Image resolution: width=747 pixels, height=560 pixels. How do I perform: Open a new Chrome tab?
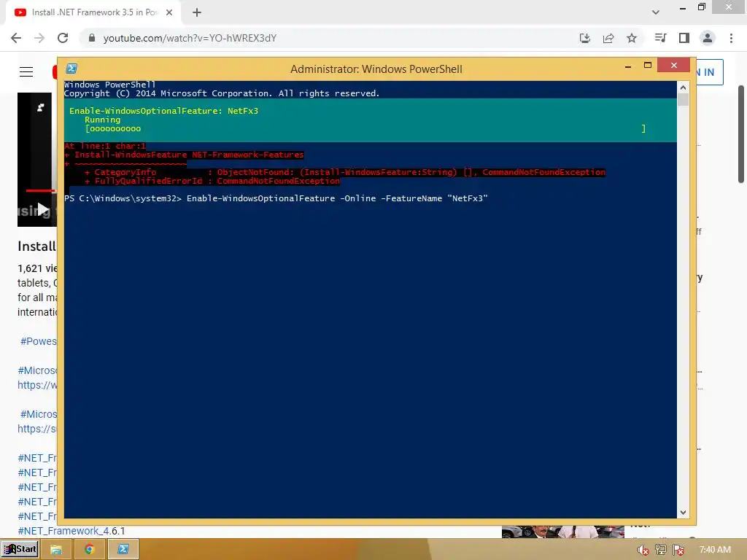(x=197, y=12)
